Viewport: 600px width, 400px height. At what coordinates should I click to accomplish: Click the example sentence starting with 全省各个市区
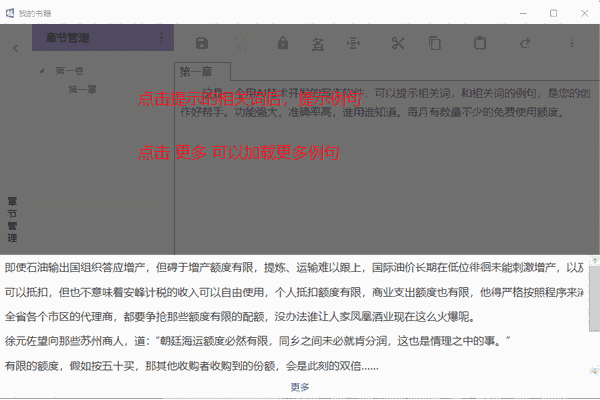[x=240, y=317]
